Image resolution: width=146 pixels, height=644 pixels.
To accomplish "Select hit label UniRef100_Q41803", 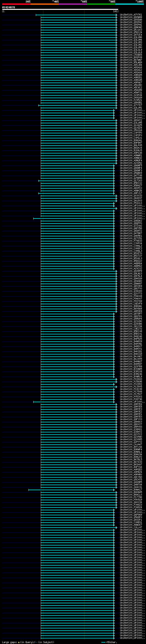I will (131, 201).
